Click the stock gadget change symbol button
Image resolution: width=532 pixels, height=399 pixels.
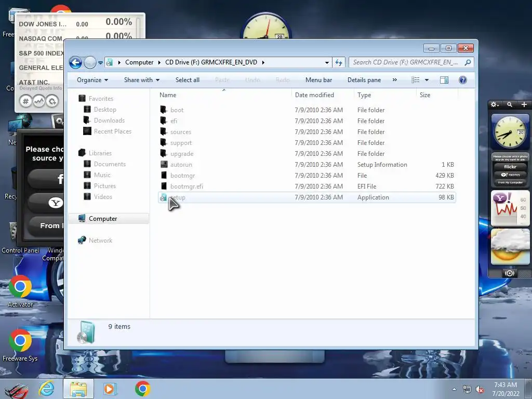click(x=25, y=101)
